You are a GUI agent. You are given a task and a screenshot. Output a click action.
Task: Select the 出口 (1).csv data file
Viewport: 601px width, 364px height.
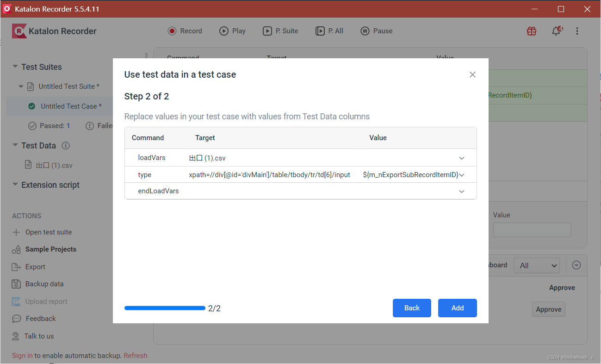(55, 165)
